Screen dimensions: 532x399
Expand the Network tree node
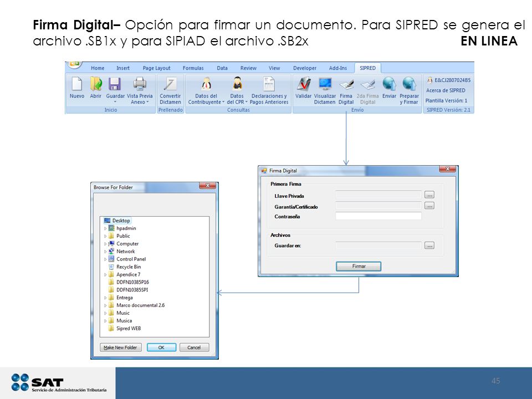click(x=105, y=252)
